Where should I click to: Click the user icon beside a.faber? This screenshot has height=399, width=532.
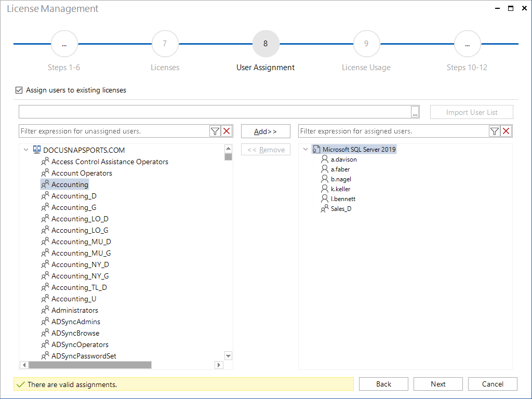tap(325, 169)
